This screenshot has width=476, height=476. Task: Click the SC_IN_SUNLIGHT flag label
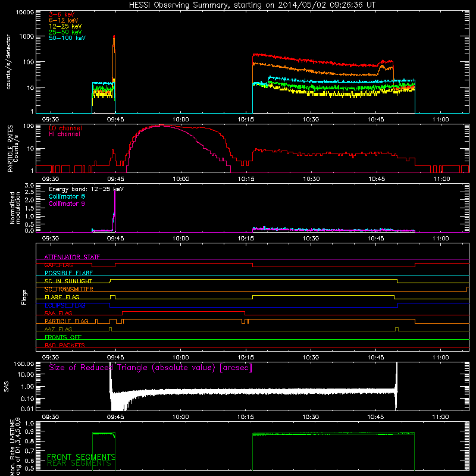click(68, 281)
